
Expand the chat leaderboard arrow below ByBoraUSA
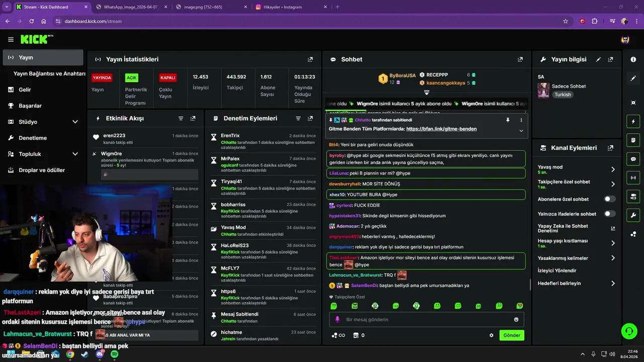point(426,93)
